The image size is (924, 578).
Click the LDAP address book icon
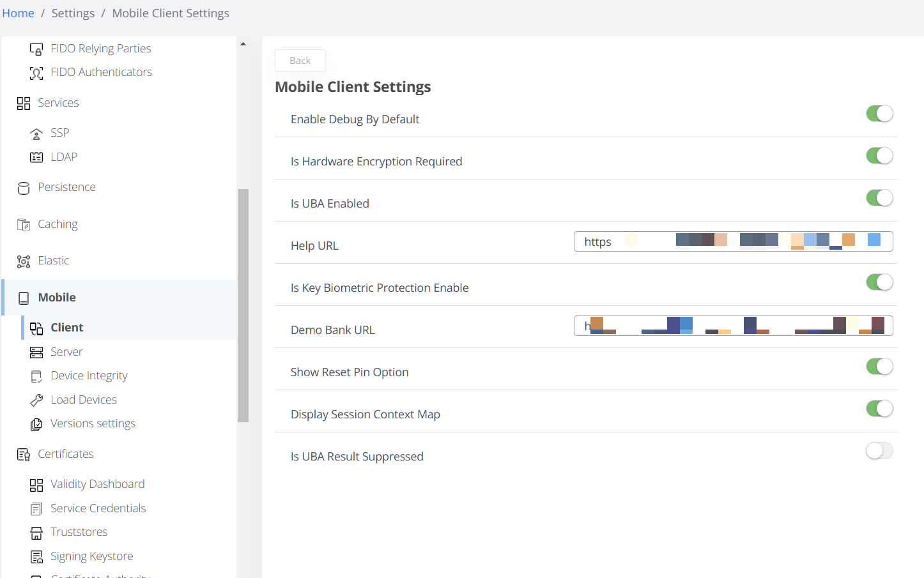pyautogui.click(x=36, y=156)
